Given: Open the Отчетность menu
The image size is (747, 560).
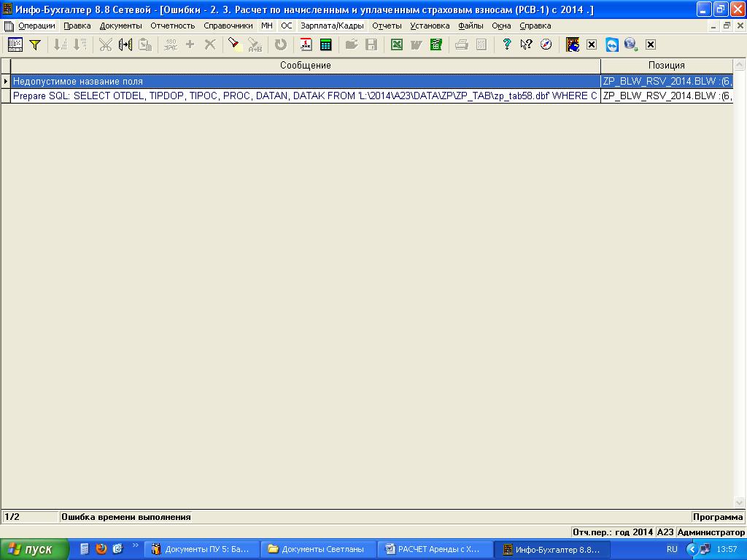Looking at the screenshot, I should (x=172, y=26).
